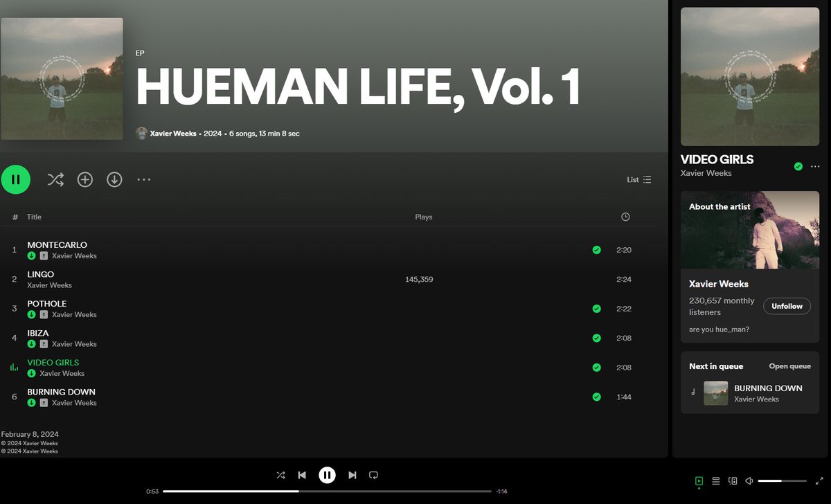Toggle saved check for IBIZA
Viewport: 831px width, 504px height.
click(596, 338)
